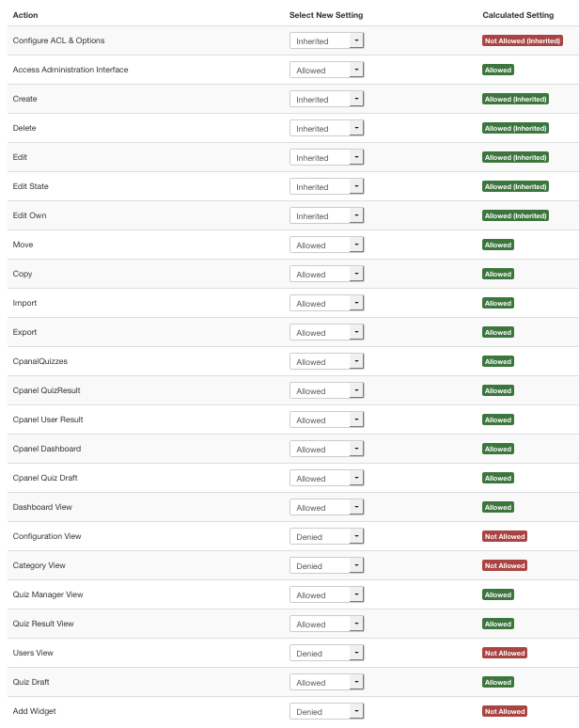Viewport: 579px width, 728px height.
Task: Click the Calculated Setting column header
Action: click(x=518, y=15)
